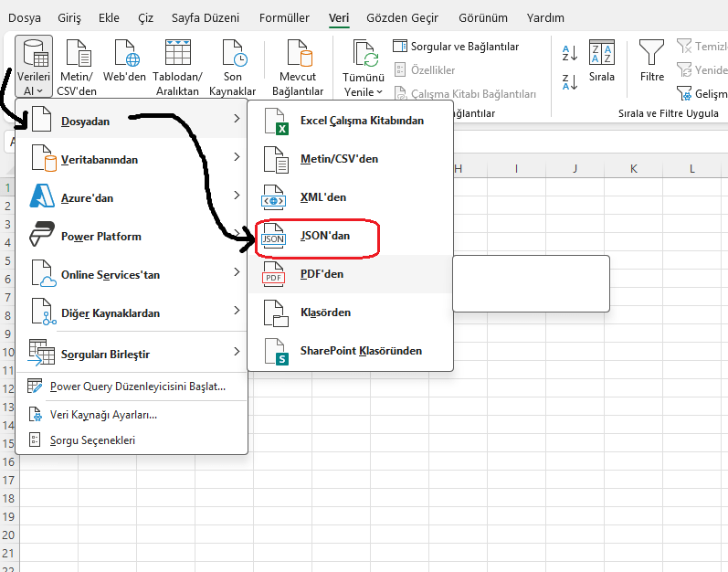Open the Dosyadan submenu item
The height and width of the screenshot is (572, 728).
coord(132,121)
